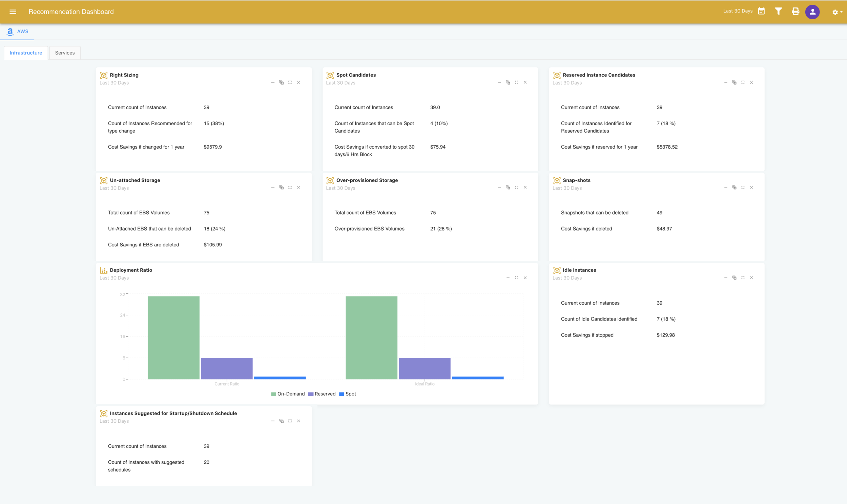Copy the Snap-shots widget
This screenshot has width=847, height=504.
(734, 188)
